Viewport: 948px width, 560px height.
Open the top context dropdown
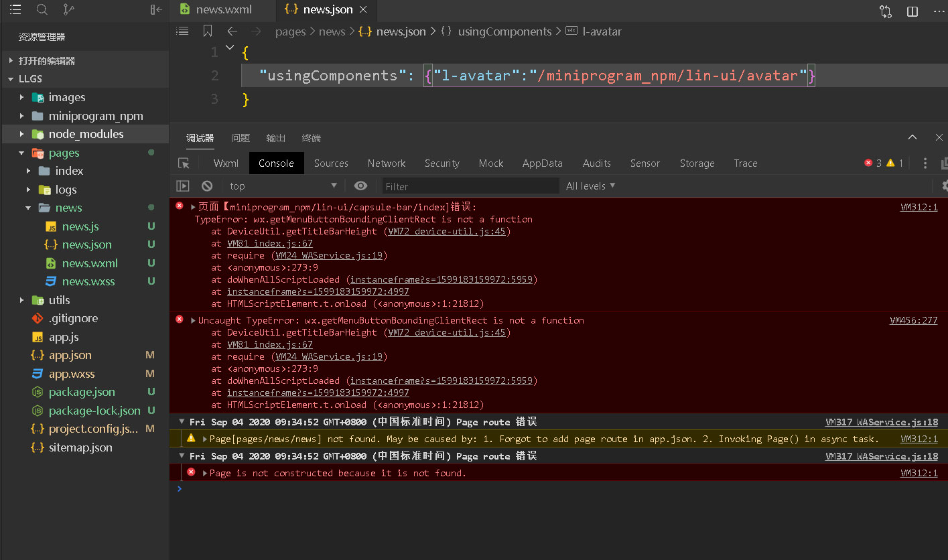(x=283, y=186)
